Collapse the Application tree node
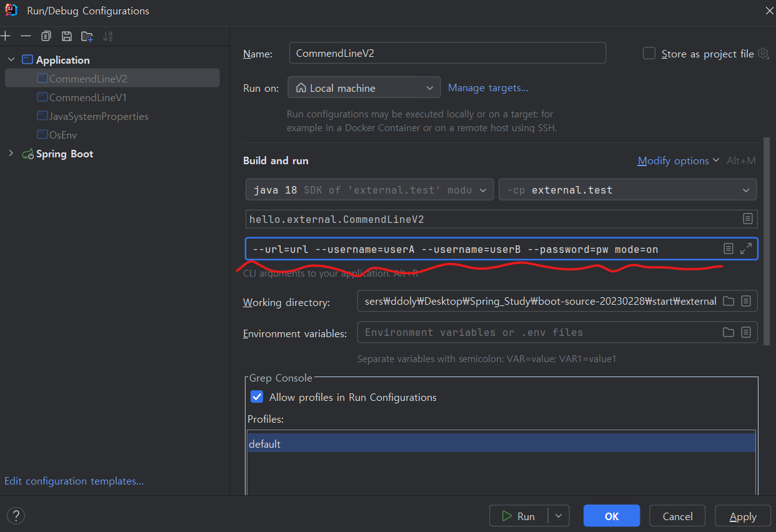This screenshot has height=532, width=776. pos(11,60)
